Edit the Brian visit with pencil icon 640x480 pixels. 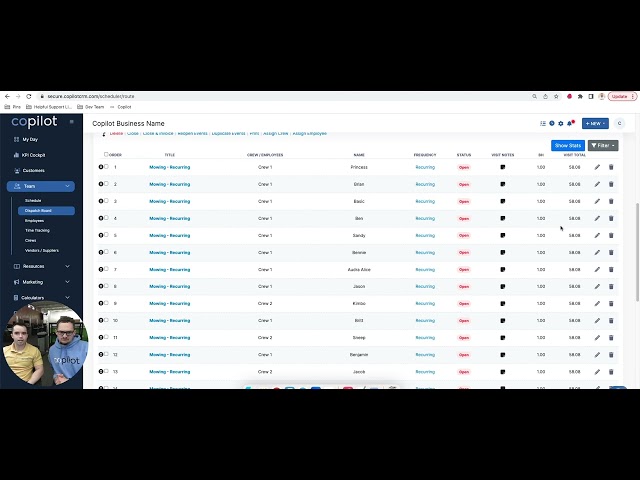[x=597, y=184]
